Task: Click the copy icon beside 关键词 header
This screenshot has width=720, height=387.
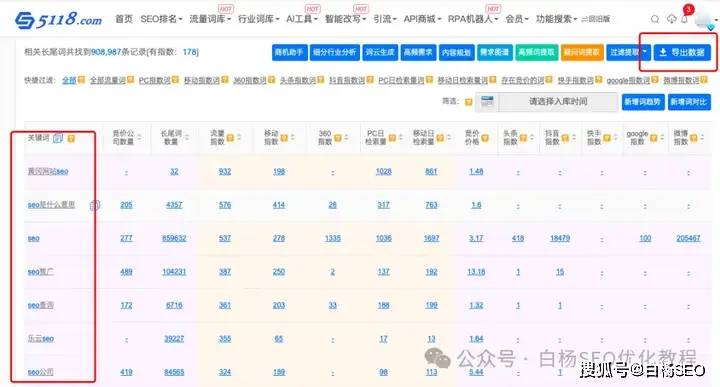Action: [x=58, y=138]
